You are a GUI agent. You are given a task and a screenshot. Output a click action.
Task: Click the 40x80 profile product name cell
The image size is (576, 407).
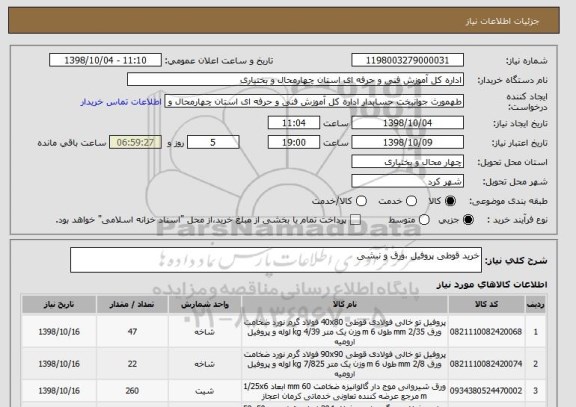[345, 332]
